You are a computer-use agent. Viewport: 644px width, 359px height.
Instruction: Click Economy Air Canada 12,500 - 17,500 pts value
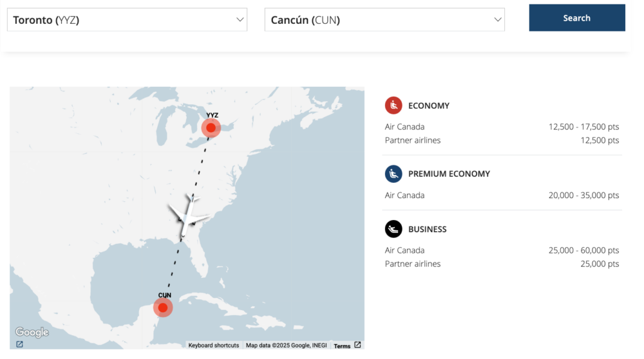(584, 126)
